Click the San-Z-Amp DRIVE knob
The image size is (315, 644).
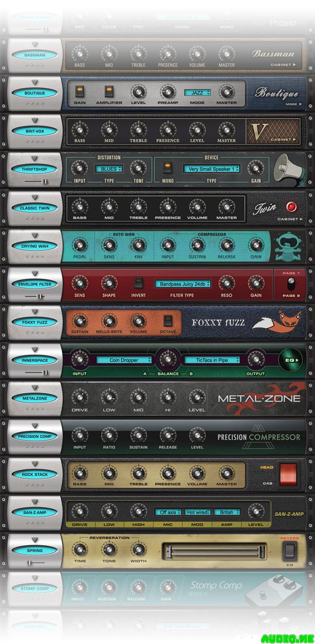(79, 512)
